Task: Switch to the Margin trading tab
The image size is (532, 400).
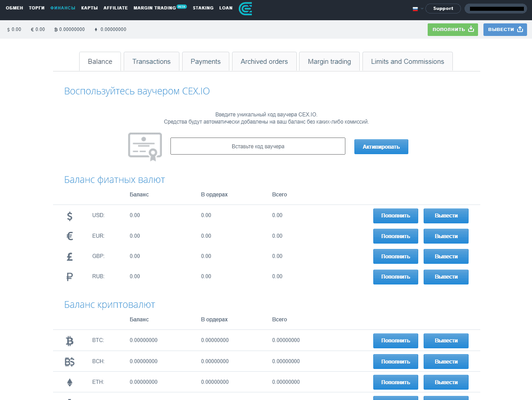Action: pyautogui.click(x=330, y=62)
